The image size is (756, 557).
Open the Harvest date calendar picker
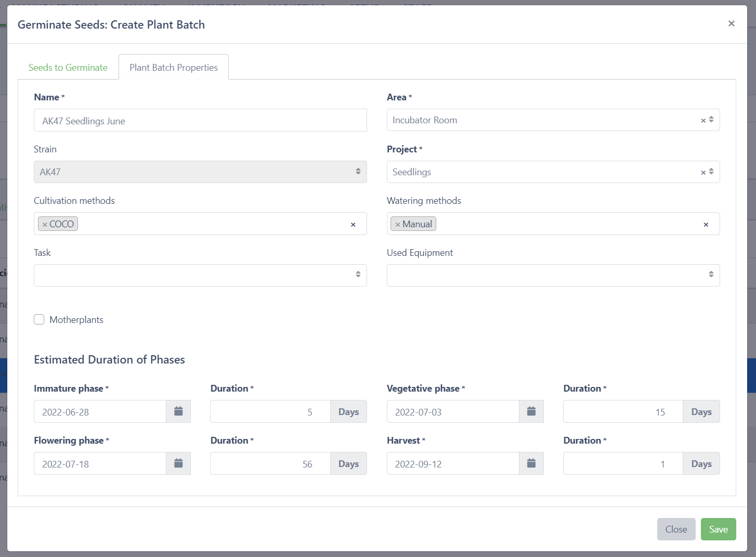tap(531, 463)
